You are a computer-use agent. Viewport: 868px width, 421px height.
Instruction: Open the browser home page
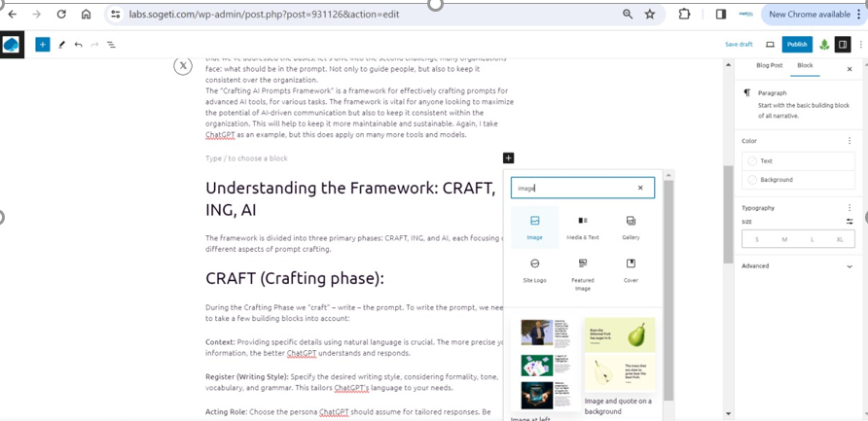point(87,15)
